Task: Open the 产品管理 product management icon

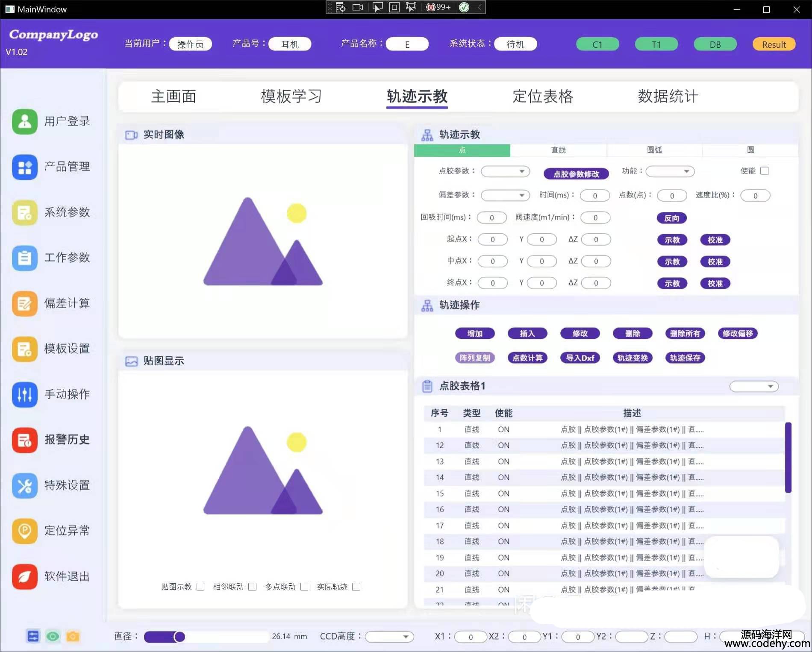Action: [x=25, y=167]
